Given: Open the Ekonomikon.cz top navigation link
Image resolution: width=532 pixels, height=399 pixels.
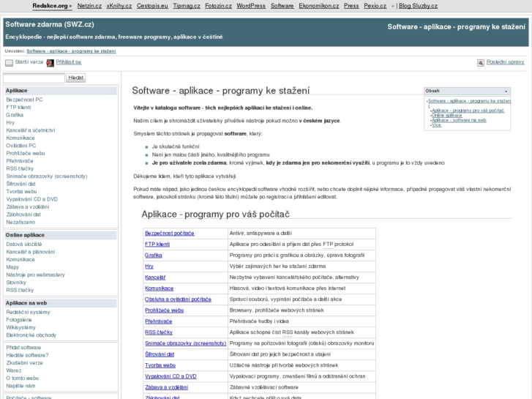Looking at the screenshot, I should tap(319, 6).
